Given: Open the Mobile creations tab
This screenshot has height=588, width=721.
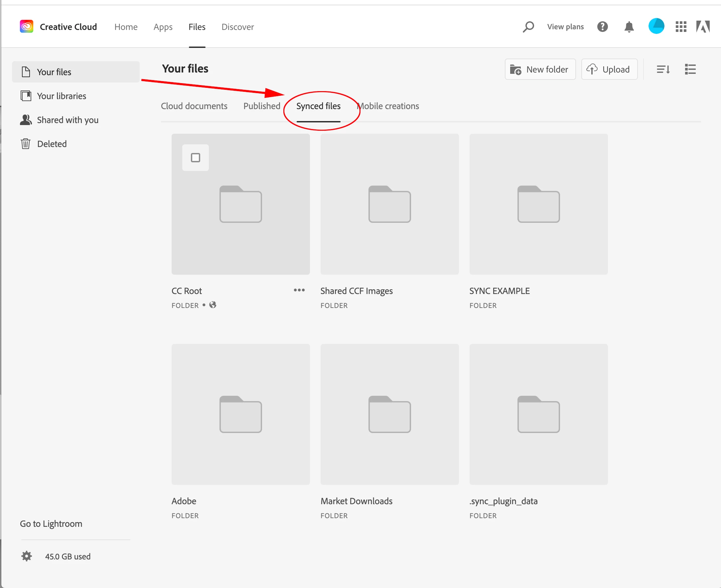Looking at the screenshot, I should tap(388, 106).
